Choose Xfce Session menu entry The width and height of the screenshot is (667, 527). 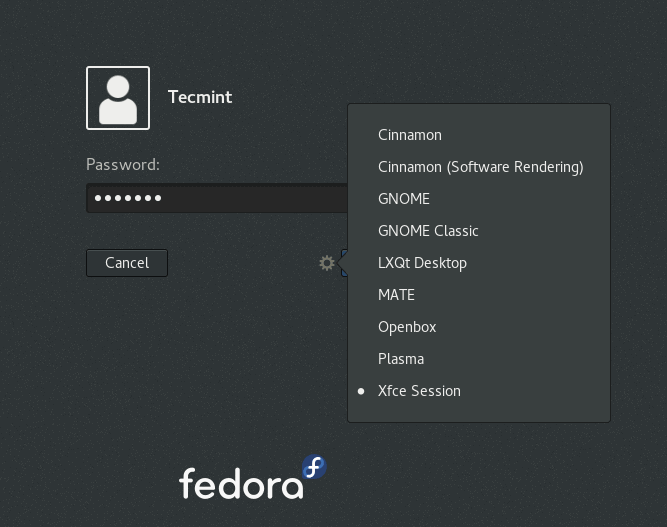click(x=419, y=391)
